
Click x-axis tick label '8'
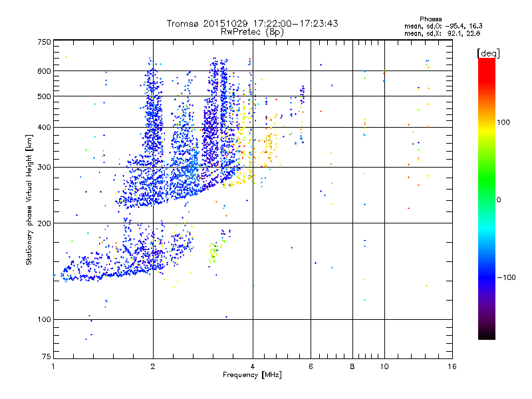352,366
